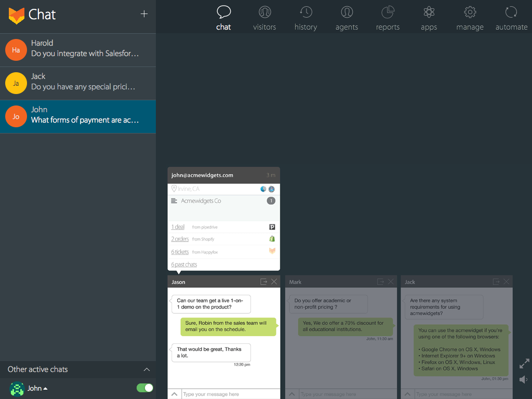Viewport: 532px width, 399px height.
Task: Expand canned responses arrow in Jason chat
Action: [x=175, y=394]
